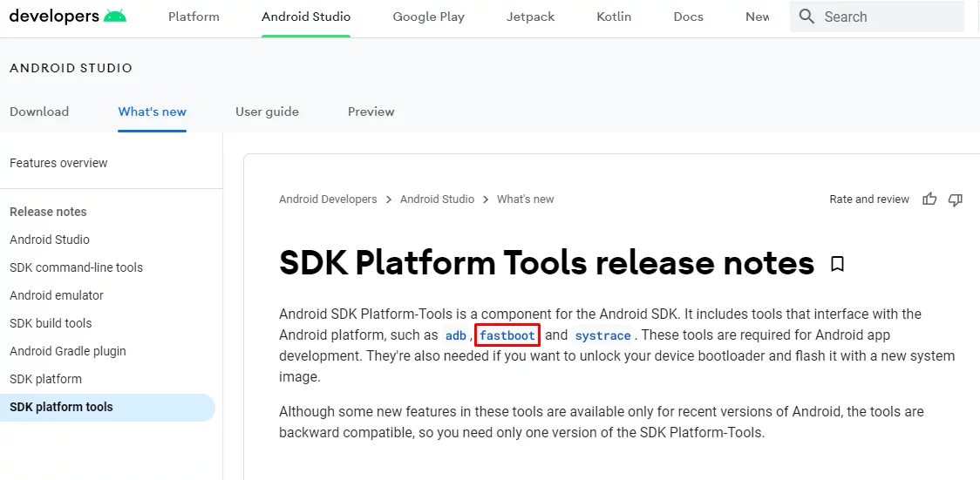
Task: Click the ANDROID STUDIO section heading
Action: [71, 68]
